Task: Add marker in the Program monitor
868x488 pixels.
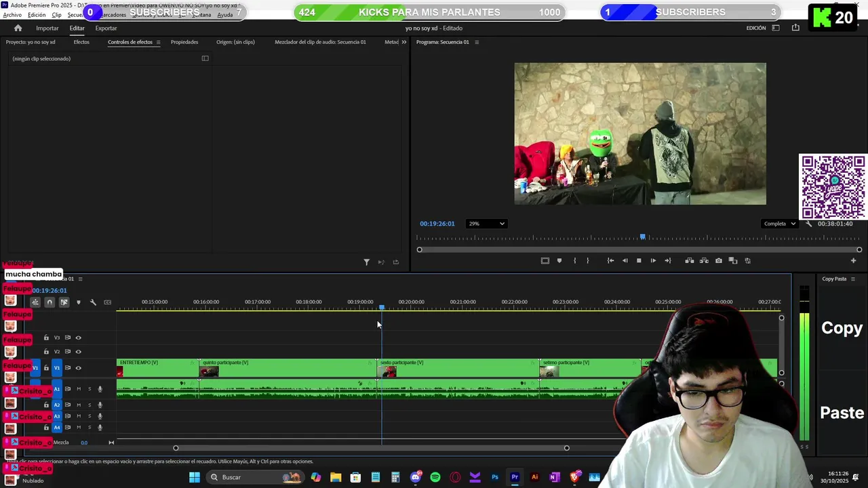Action: [x=559, y=261]
